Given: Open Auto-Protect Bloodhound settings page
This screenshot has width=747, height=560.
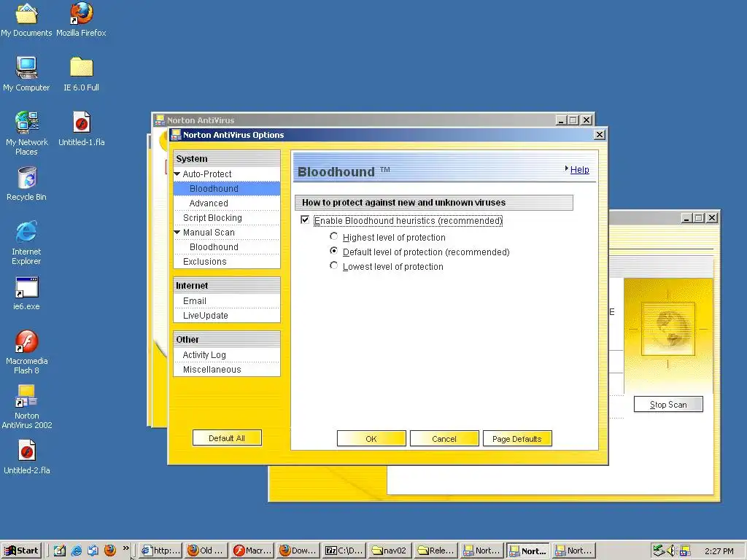Looking at the screenshot, I should 227,189.
